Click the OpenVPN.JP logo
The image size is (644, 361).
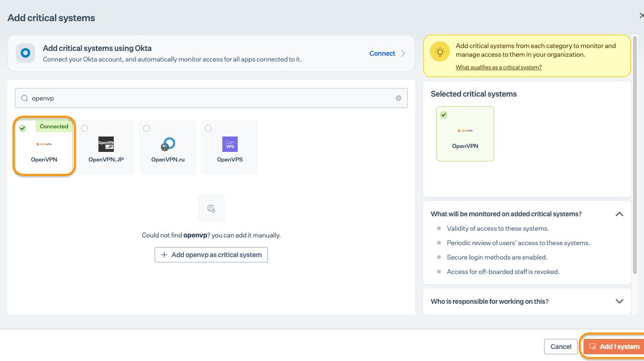(106, 144)
